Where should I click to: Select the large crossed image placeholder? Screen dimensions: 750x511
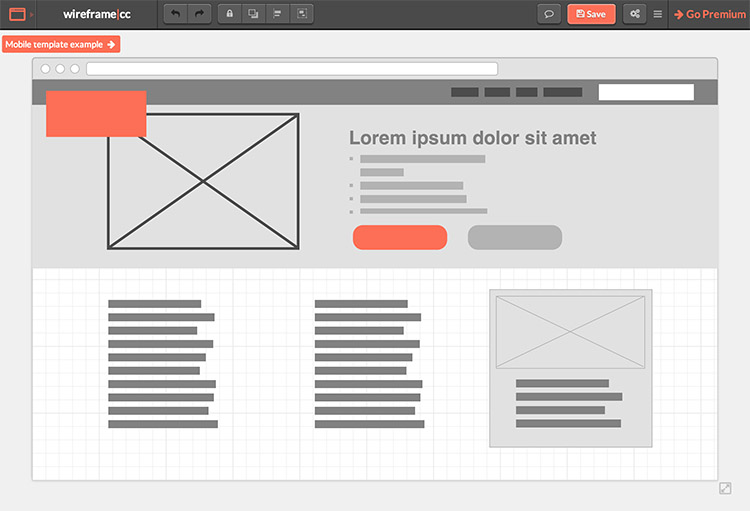(x=203, y=181)
